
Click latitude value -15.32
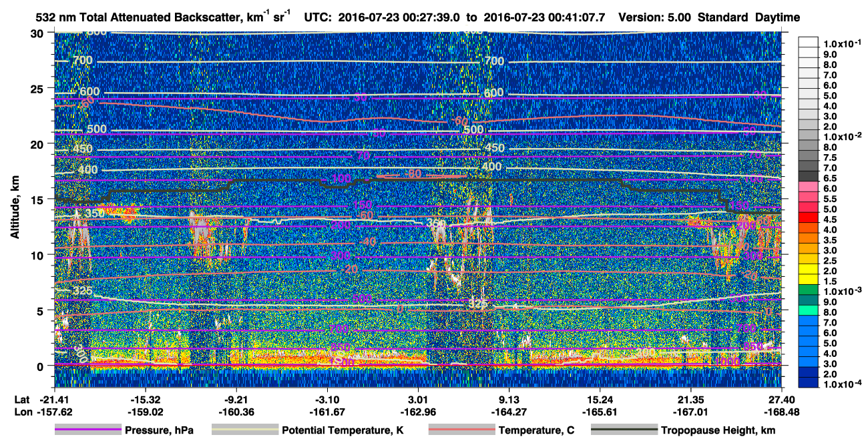tap(145, 399)
